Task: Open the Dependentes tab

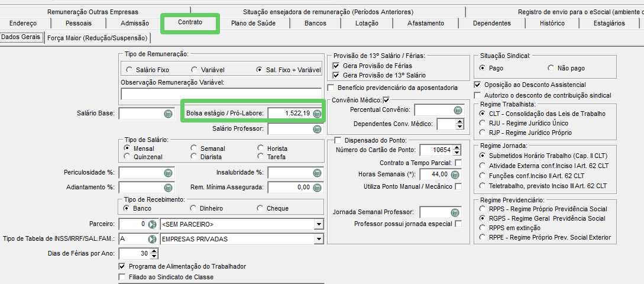Action: coord(491,24)
